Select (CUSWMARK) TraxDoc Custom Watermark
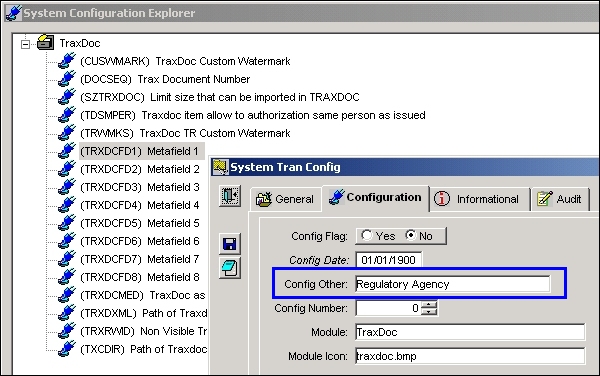 point(185,61)
